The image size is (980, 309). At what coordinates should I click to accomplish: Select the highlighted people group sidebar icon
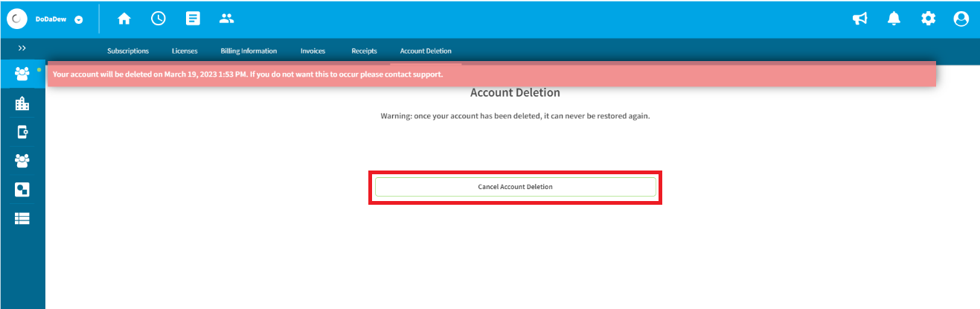click(22, 74)
